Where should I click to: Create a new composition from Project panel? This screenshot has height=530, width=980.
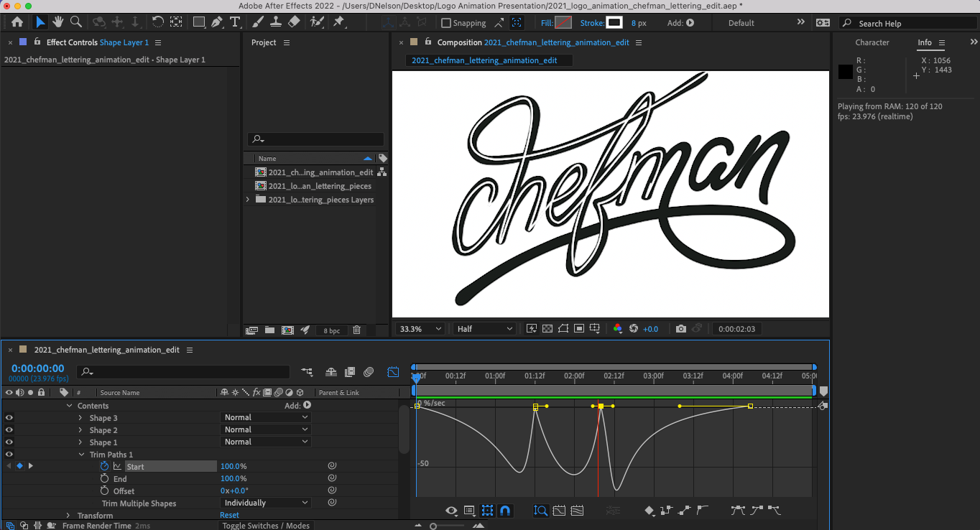click(287, 330)
